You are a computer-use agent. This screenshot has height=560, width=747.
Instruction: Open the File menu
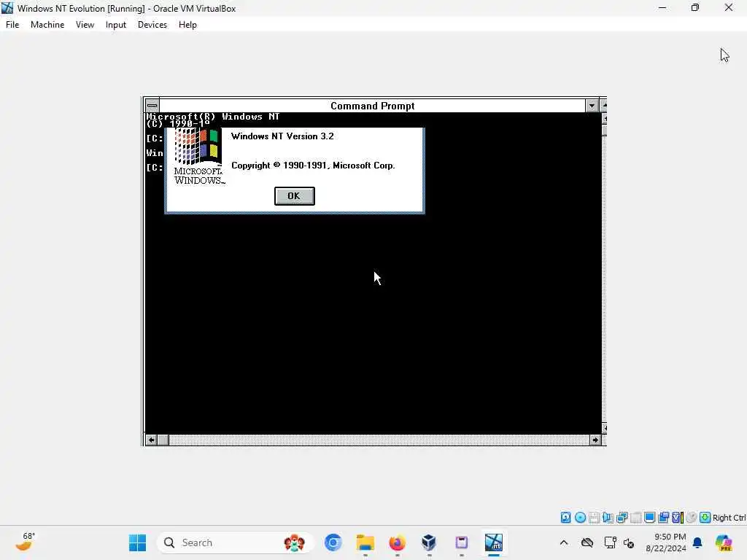12,25
